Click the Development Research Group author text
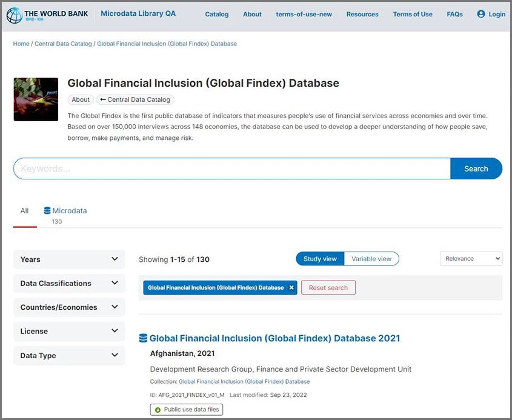 tap(281, 369)
